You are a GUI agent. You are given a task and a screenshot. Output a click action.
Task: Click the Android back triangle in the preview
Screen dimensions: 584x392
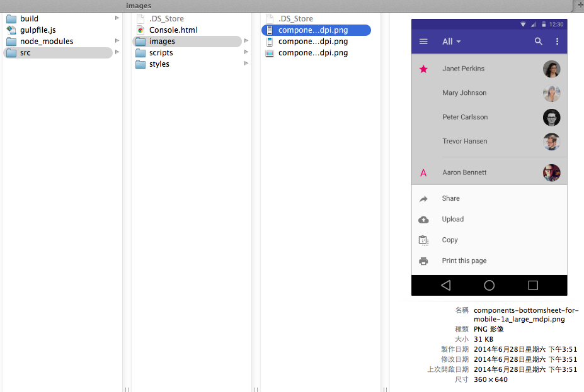[446, 285]
